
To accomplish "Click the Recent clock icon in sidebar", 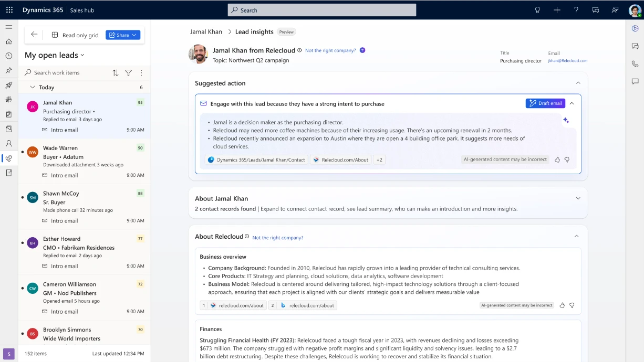I will (x=8, y=55).
